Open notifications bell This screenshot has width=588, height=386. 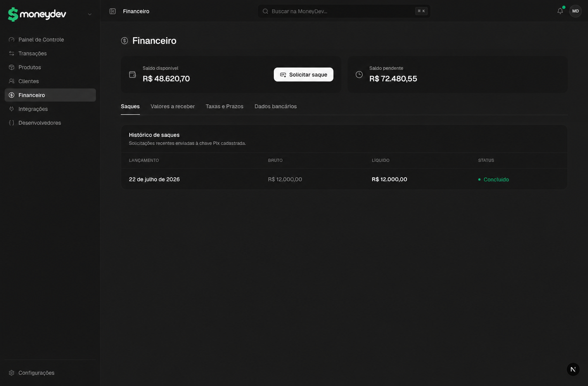(x=560, y=11)
